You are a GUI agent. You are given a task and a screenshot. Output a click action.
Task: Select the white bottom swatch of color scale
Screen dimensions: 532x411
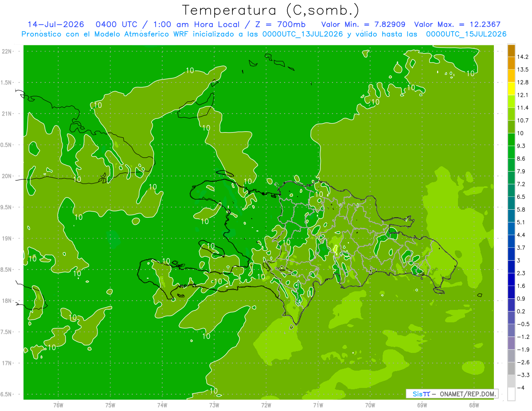tap(512, 394)
